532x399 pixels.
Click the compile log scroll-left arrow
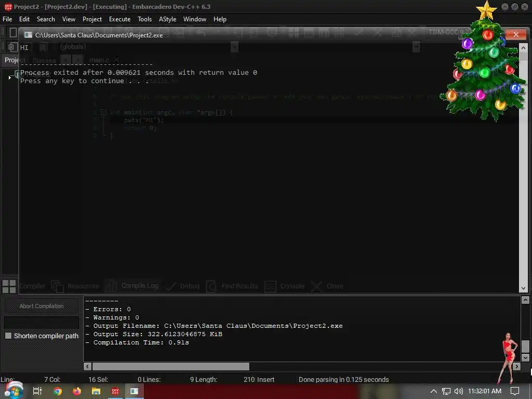point(87,366)
